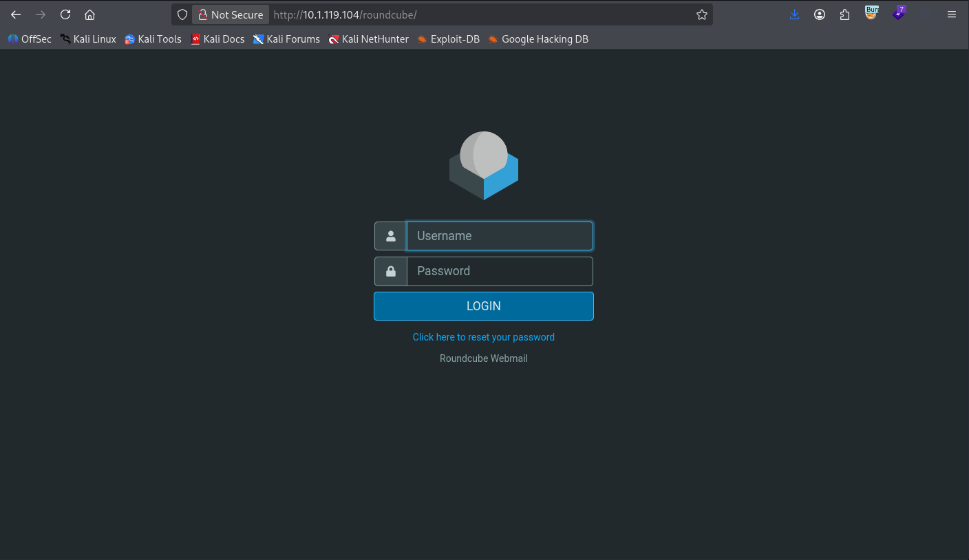Open the OffSec bookmark
The width and height of the screenshot is (969, 560).
[30, 39]
